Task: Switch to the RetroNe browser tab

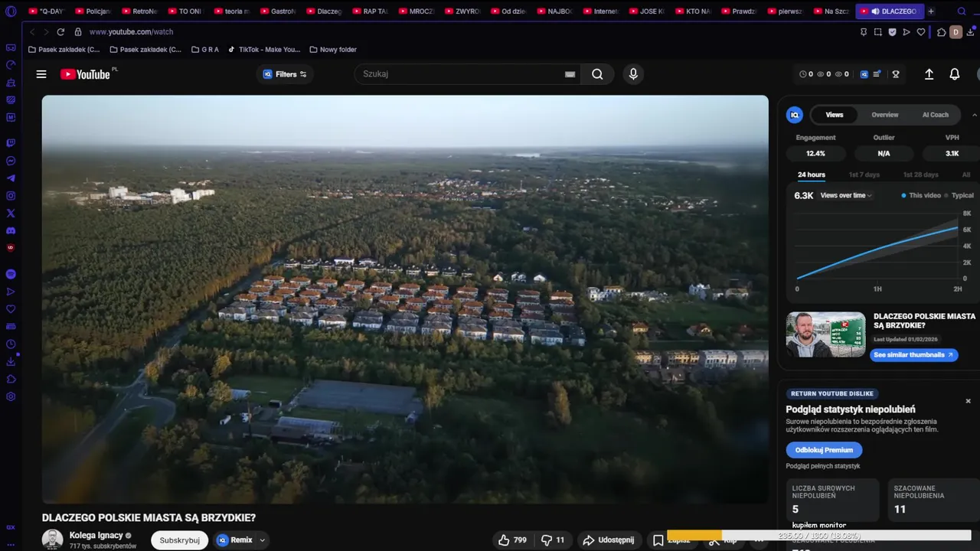Action: [139, 11]
